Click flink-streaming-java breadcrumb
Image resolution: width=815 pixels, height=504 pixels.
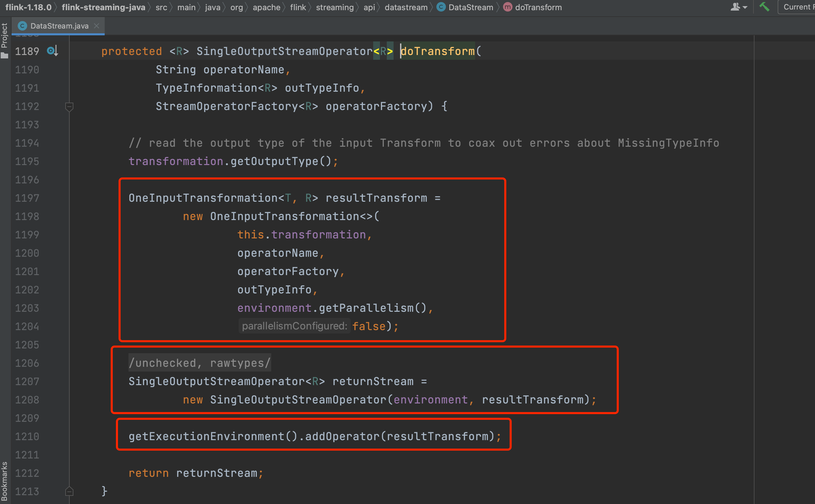pyautogui.click(x=103, y=7)
